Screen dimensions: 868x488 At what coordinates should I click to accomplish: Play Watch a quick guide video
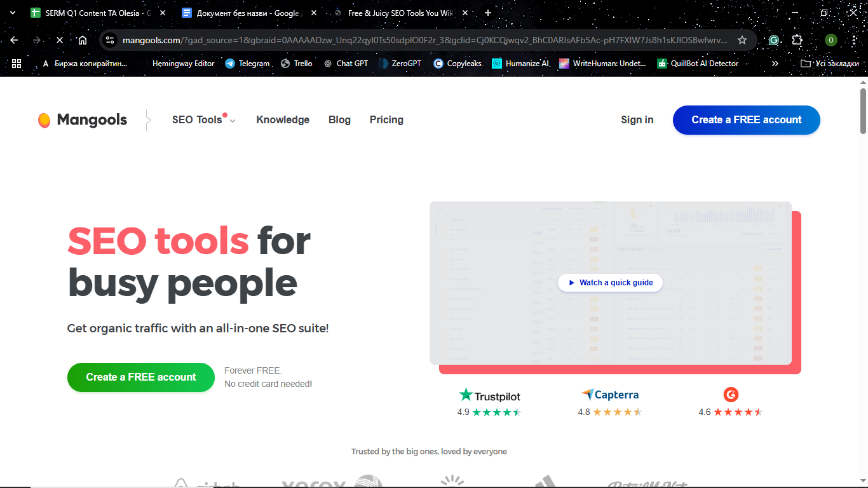[610, 283]
